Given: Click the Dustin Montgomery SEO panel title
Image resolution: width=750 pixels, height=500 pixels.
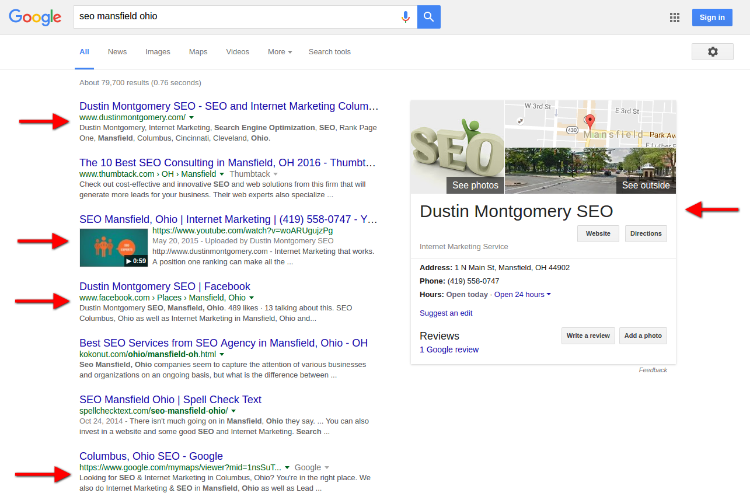Looking at the screenshot, I should click(x=516, y=211).
